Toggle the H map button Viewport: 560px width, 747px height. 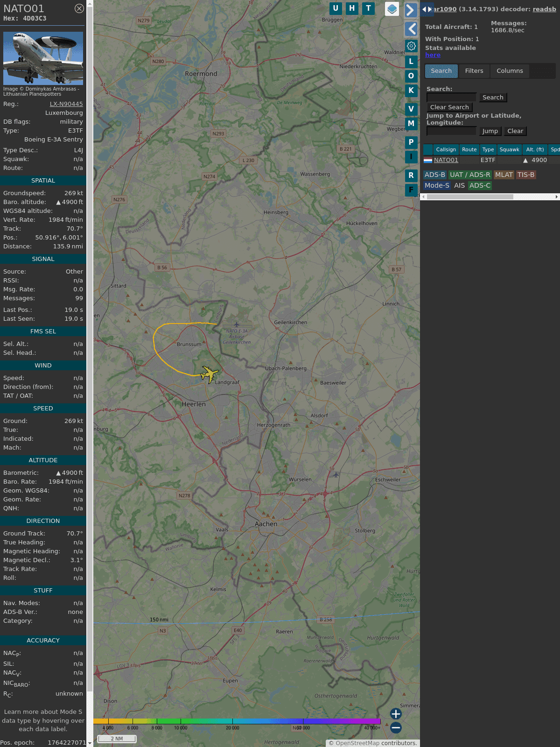[x=352, y=8]
